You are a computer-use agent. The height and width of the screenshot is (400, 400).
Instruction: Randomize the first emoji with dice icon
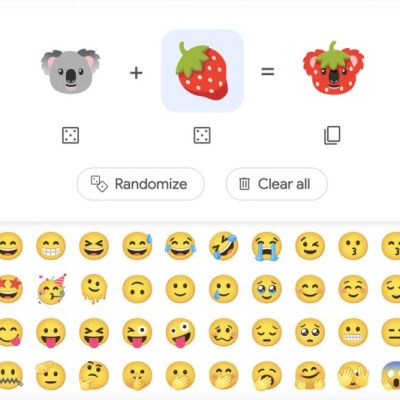[71, 135]
